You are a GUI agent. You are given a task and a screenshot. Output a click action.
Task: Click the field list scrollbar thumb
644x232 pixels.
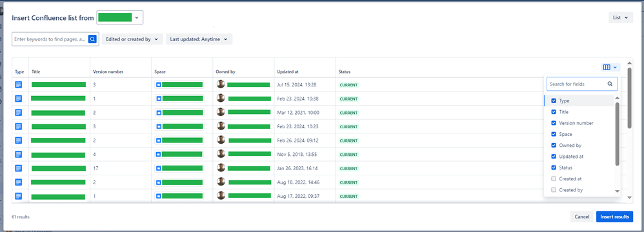(x=618, y=134)
